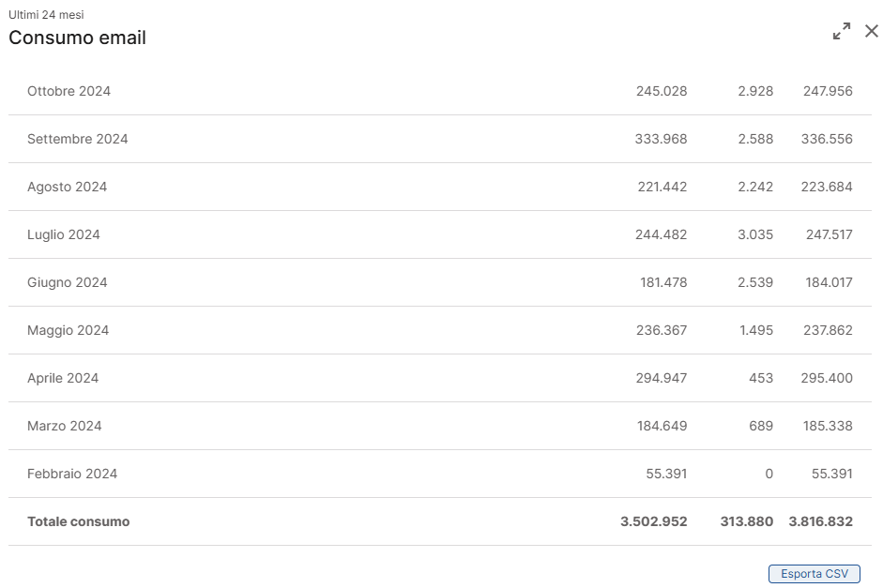Click the Luglio value 3.035
Viewport: 883px width, 588px height.
(755, 234)
